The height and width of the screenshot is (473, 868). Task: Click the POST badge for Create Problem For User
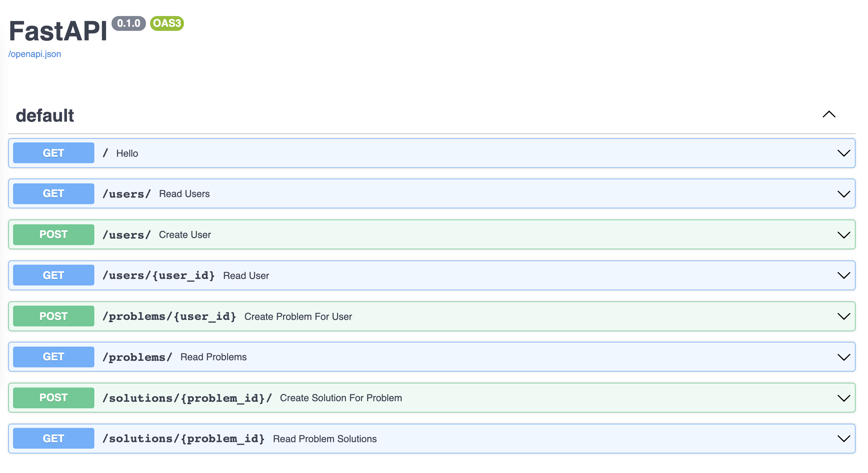point(54,316)
